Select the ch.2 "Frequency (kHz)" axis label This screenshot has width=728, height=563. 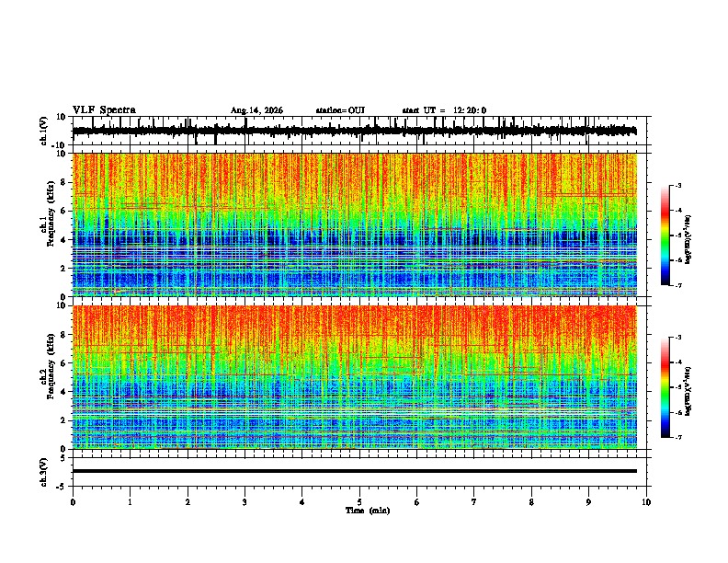click(50, 366)
